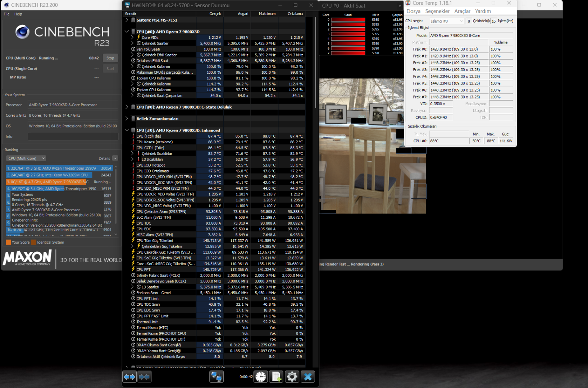Expand the Çekirdekleri Güç Tüketimi row
588x388 pixels.
click(132, 246)
